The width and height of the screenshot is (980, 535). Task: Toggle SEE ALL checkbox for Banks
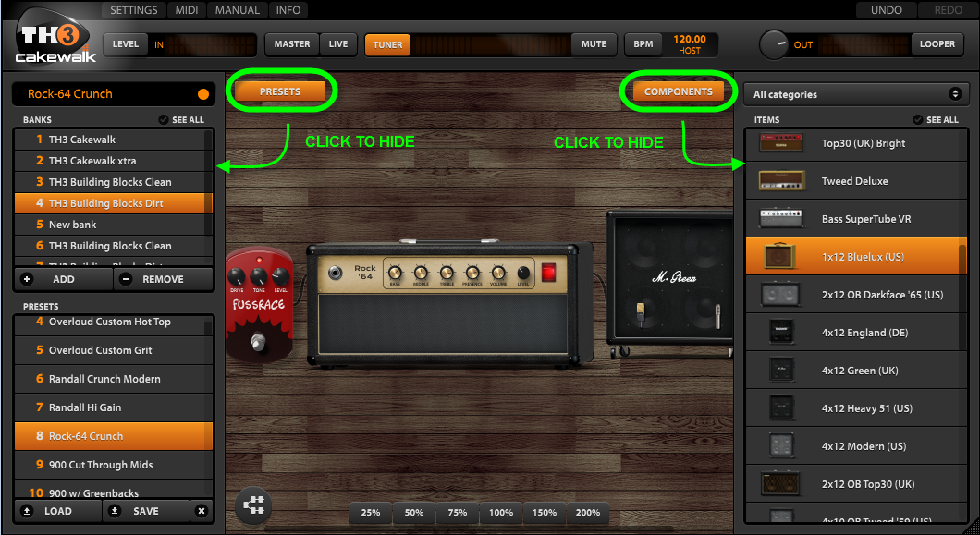coord(163,119)
